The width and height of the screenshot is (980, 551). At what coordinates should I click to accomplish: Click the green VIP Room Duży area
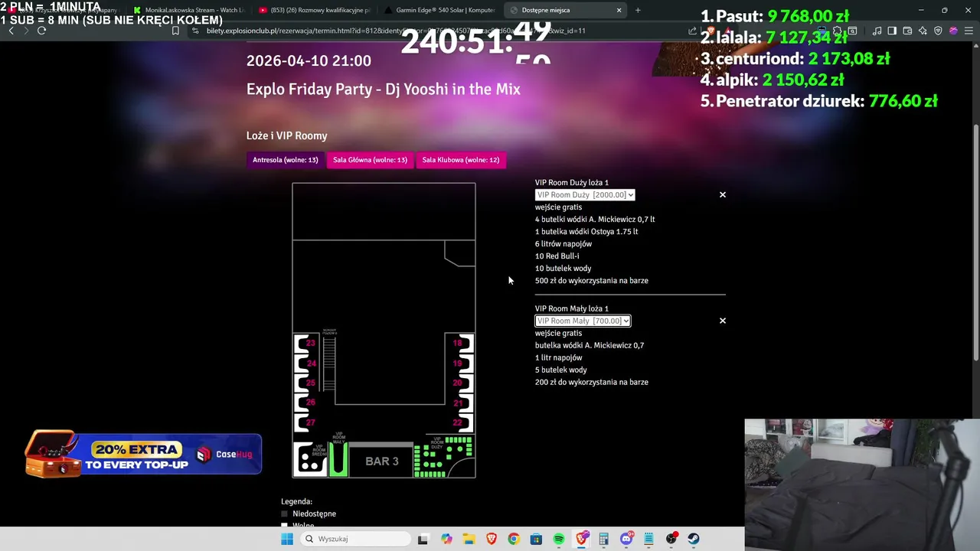[x=443, y=457]
